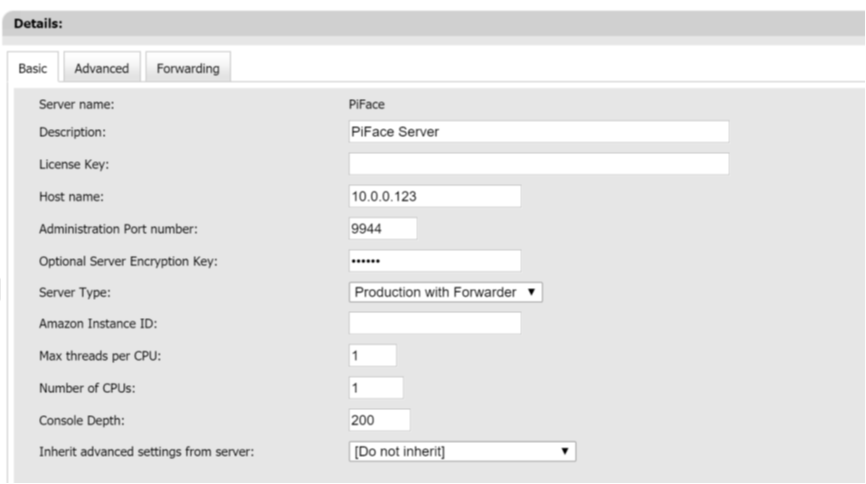
Task: Select the Number of CPUs field
Action: point(375,387)
